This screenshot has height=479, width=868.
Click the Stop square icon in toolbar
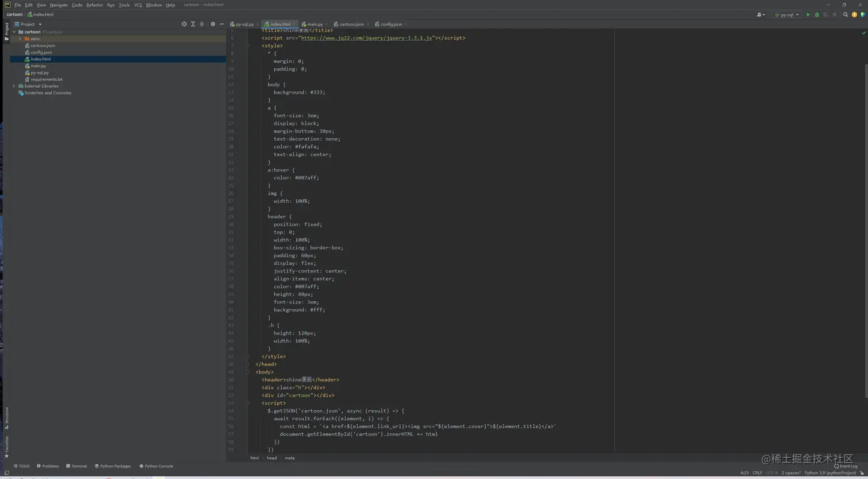click(x=834, y=15)
